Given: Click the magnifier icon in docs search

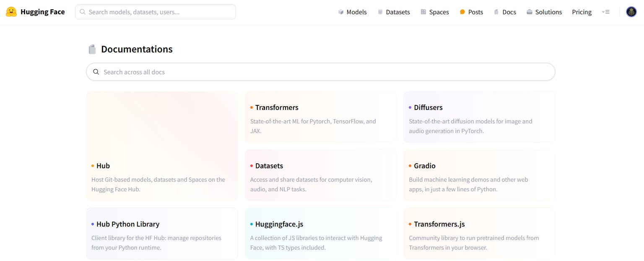Looking at the screenshot, I should pos(96,72).
